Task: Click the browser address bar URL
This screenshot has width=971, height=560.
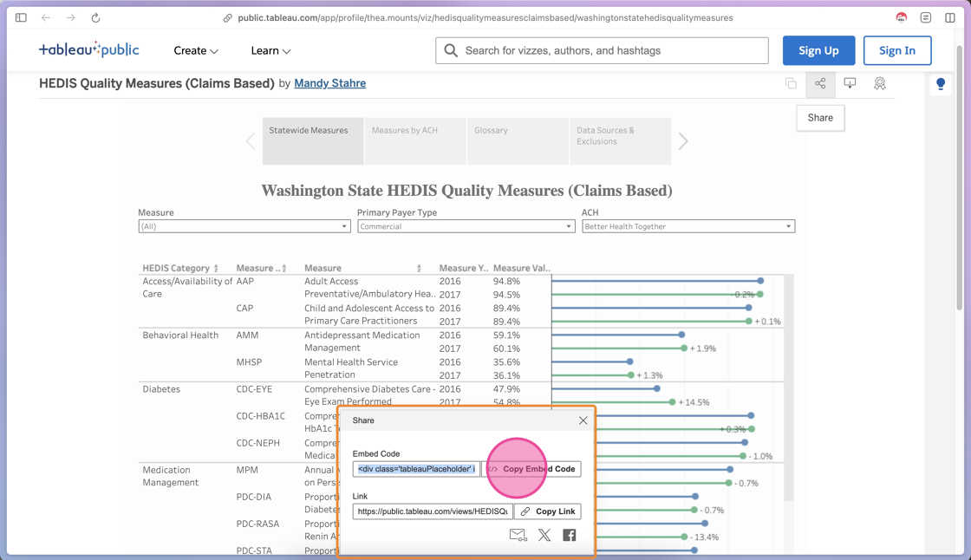Action: (x=485, y=18)
